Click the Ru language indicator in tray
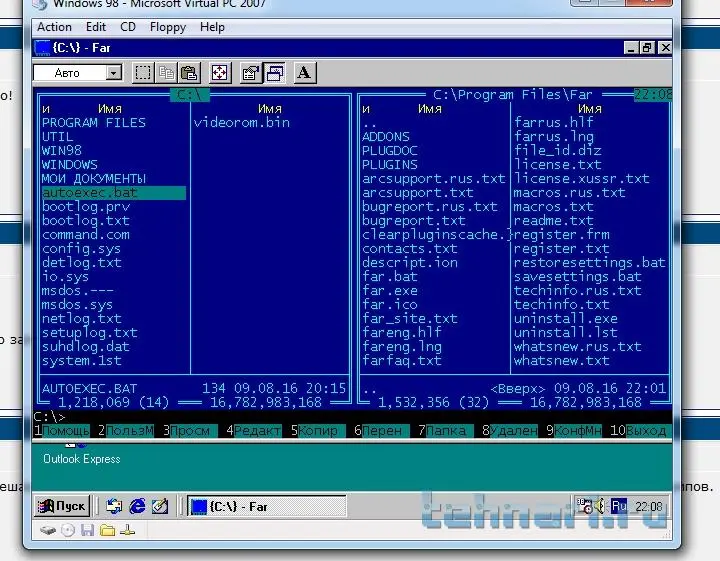Viewport: 720px width, 561px height. point(618,506)
